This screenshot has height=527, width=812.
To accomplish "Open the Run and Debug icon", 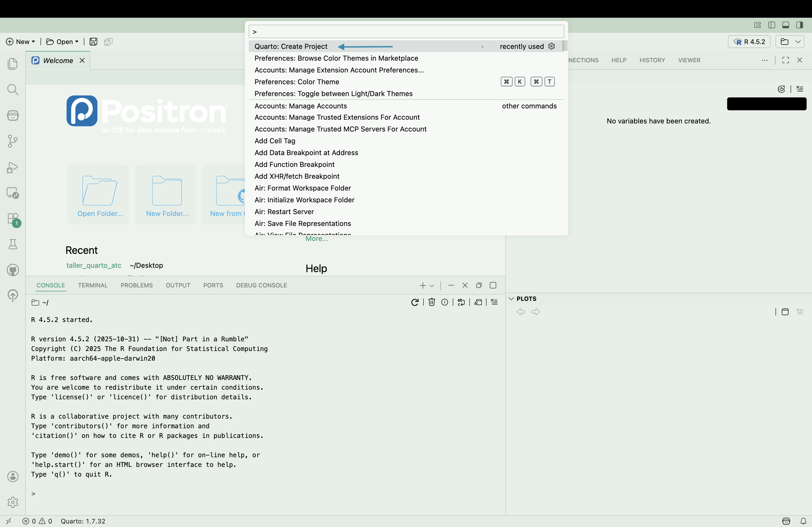I will click(x=13, y=167).
